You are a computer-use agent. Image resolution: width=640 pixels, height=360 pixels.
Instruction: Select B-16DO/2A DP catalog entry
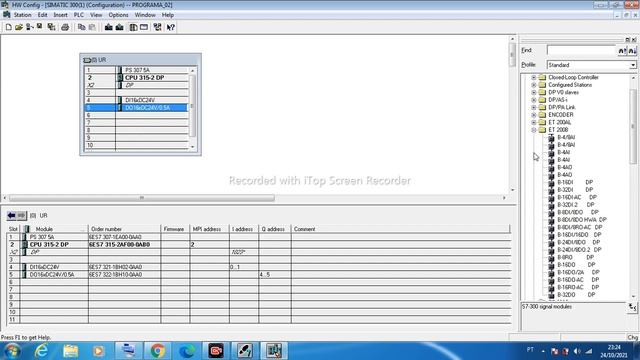coord(578,272)
